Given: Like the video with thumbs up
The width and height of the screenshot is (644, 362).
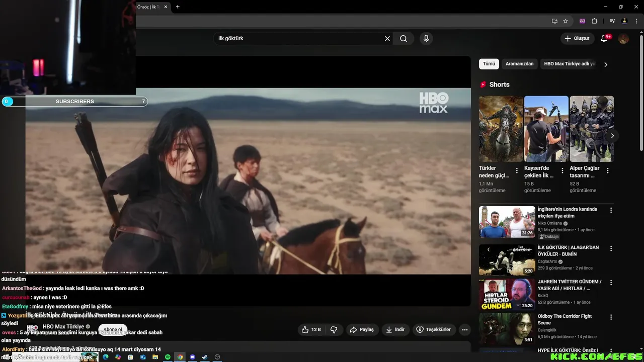Looking at the screenshot, I should [x=311, y=330].
